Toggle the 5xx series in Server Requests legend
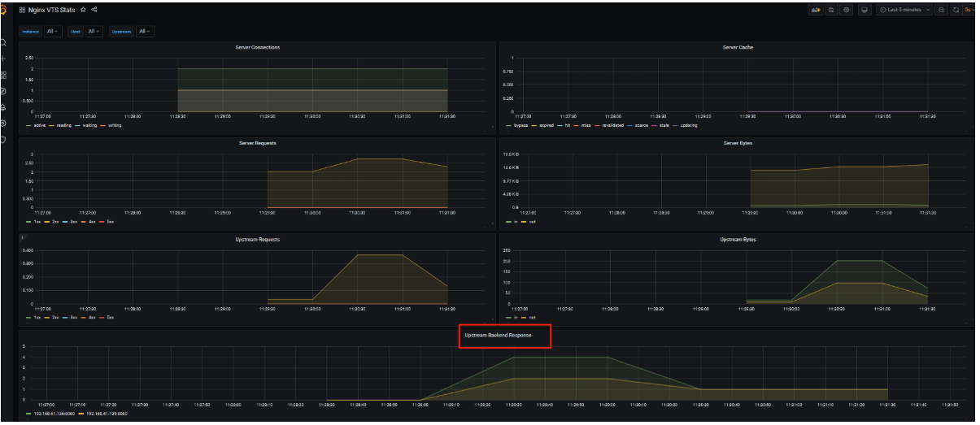980x425 pixels. point(109,221)
